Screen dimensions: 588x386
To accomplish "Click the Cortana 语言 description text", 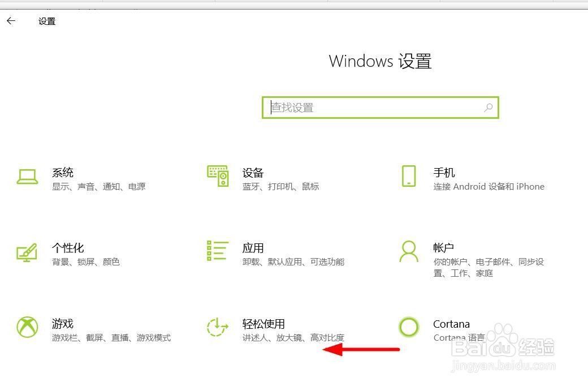I will [x=459, y=337].
